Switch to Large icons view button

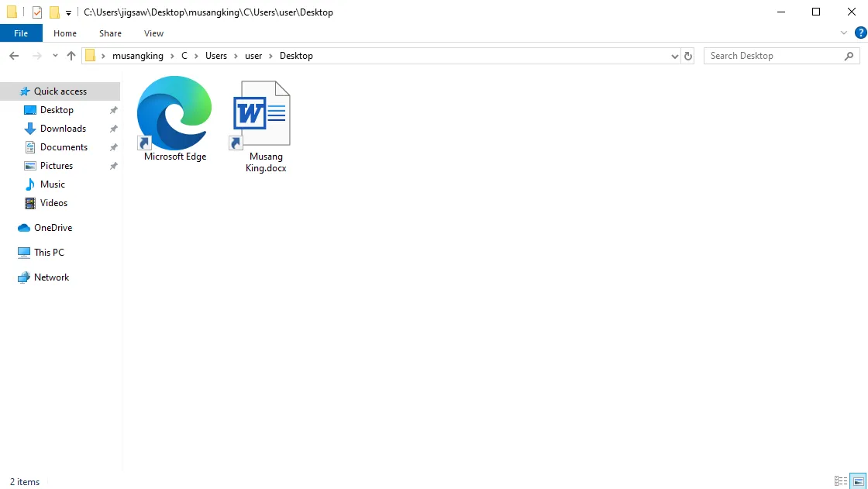click(858, 481)
